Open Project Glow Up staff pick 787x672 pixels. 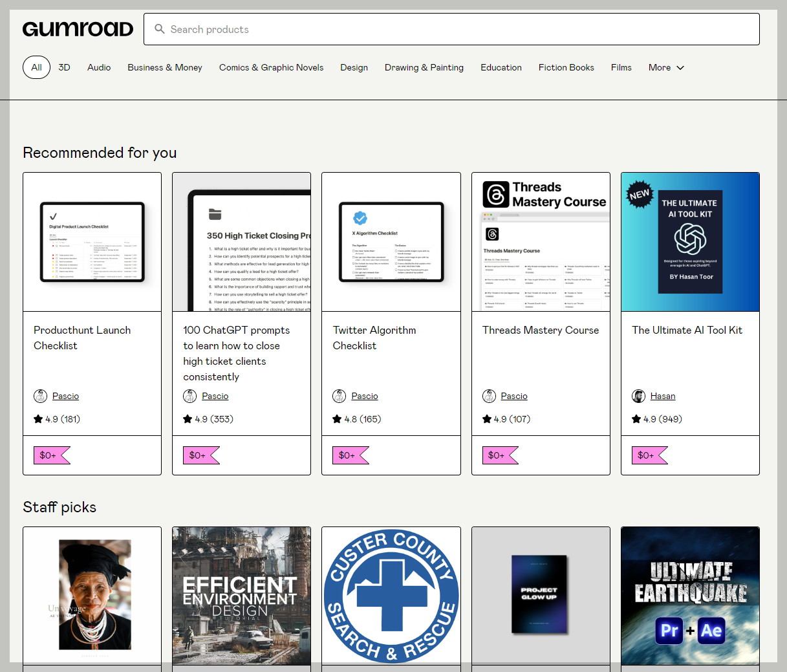click(541, 596)
